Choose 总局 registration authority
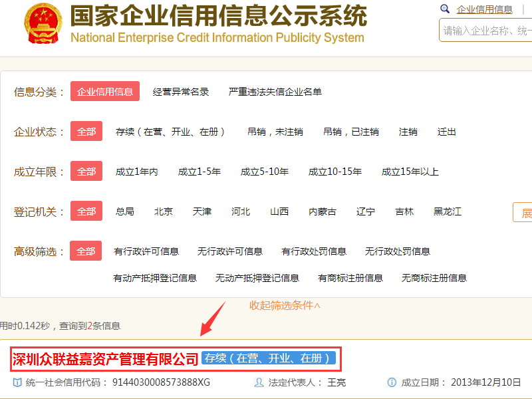The width and height of the screenshot is (532, 399). pyautogui.click(x=124, y=211)
